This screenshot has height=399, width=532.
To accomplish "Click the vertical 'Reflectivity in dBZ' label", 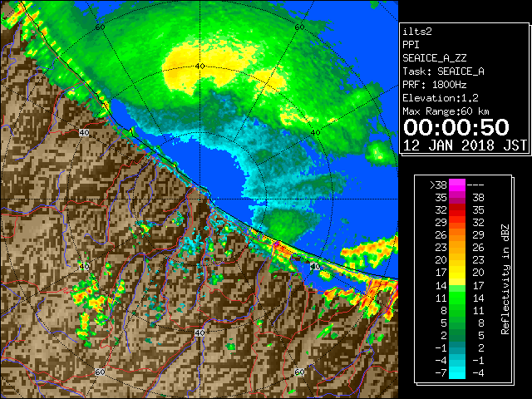I will click(505, 279).
